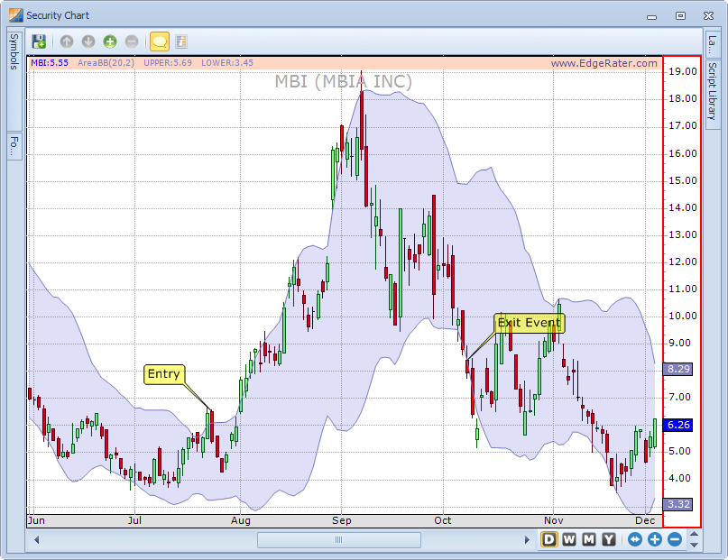This screenshot has width=728, height=560.
Task: Toggle the yellow speech bubble annotations button
Action: pos(160,41)
